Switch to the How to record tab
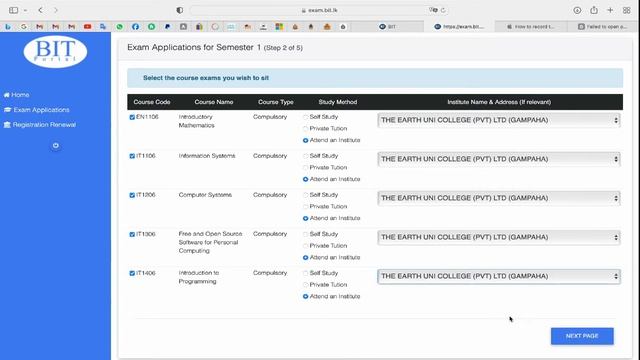This screenshot has height=360, width=640. [531, 27]
